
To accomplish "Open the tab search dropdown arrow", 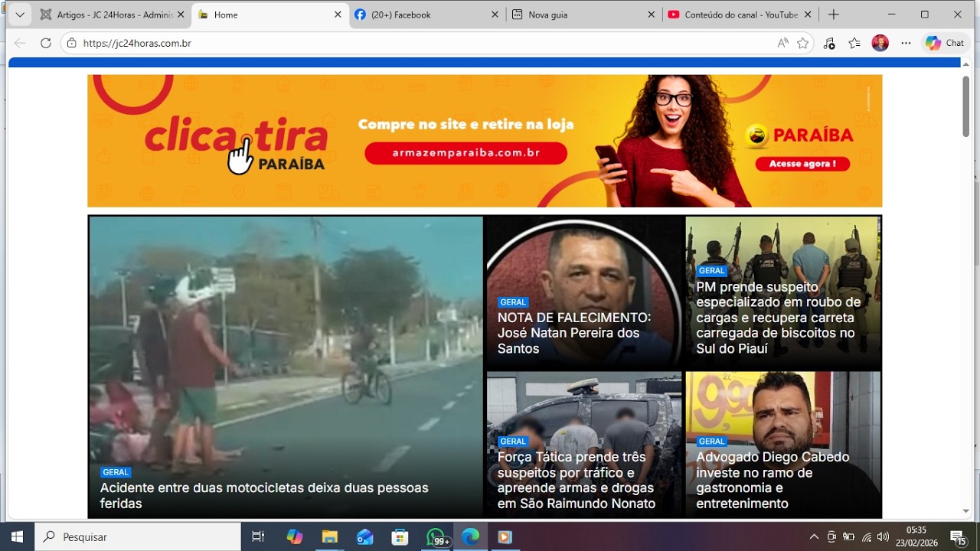I will [20, 15].
